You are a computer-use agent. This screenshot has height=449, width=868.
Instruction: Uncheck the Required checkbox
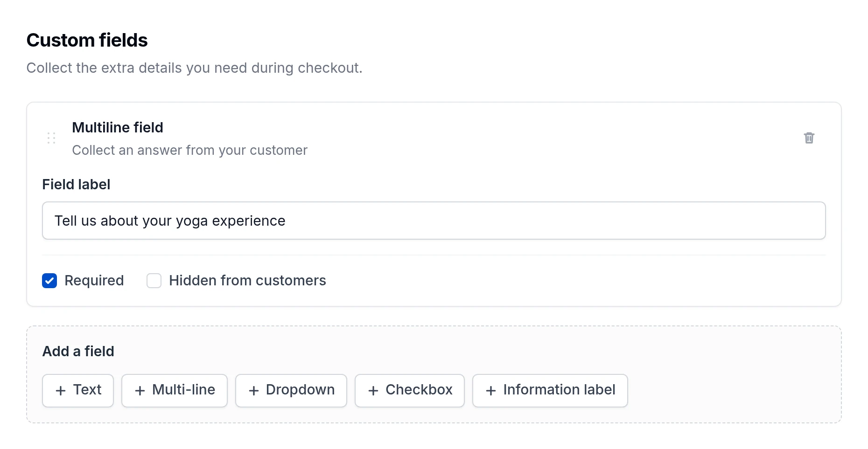pyautogui.click(x=49, y=281)
